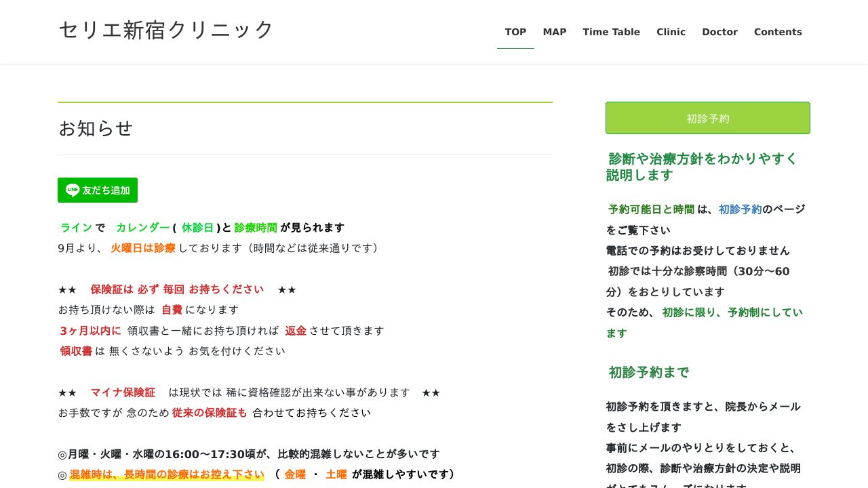Screen dimensions: 868x488
Task: Open the MAP navigation menu item
Action: tap(554, 32)
